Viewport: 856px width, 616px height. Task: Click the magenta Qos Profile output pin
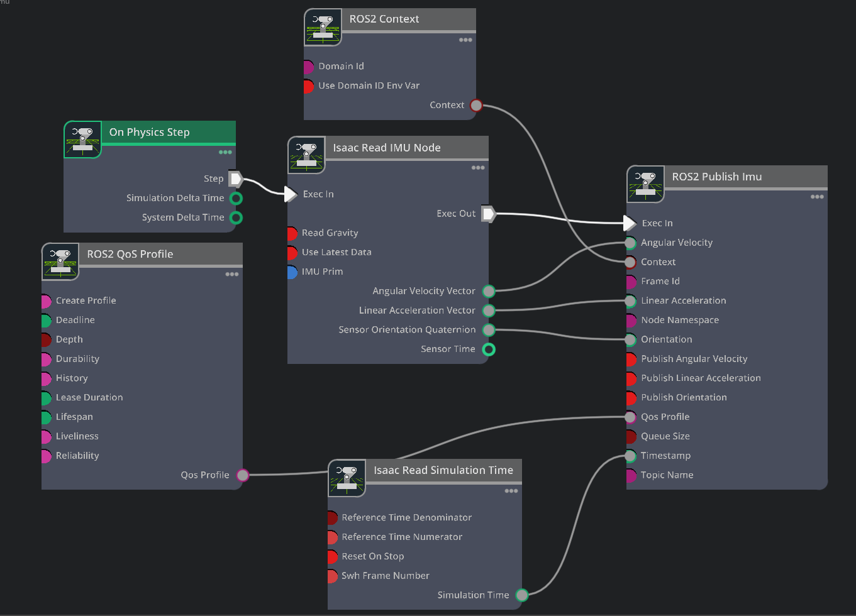[243, 475]
